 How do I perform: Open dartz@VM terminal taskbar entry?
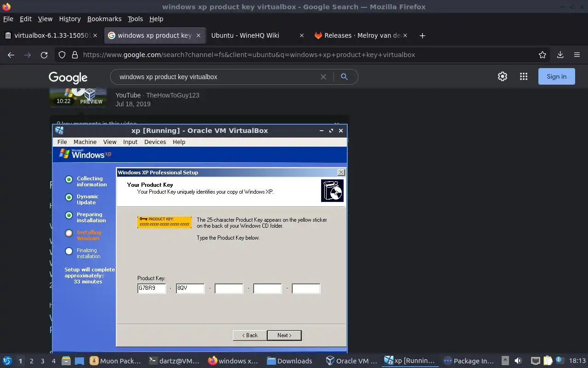pos(175,361)
